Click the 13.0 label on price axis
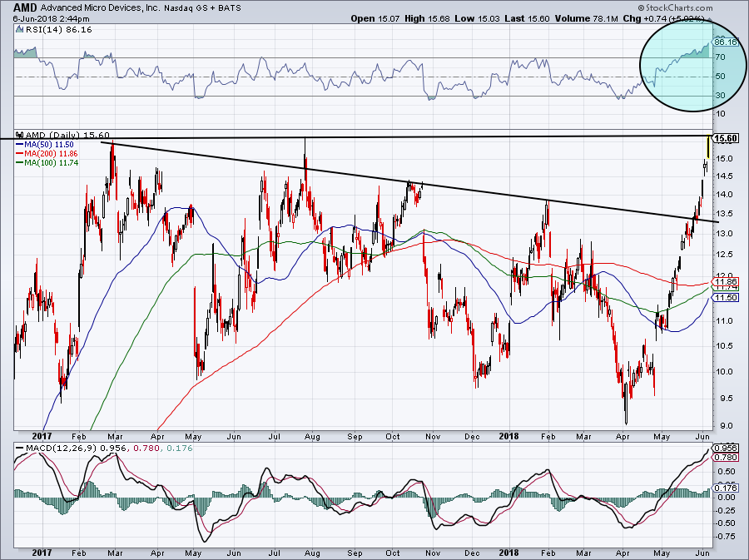Viewport: 749px width, 560px height. [723, 234]
